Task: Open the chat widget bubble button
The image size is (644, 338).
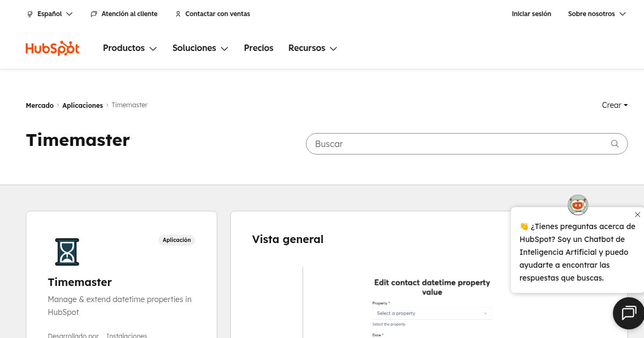Action: pos(628,313)
